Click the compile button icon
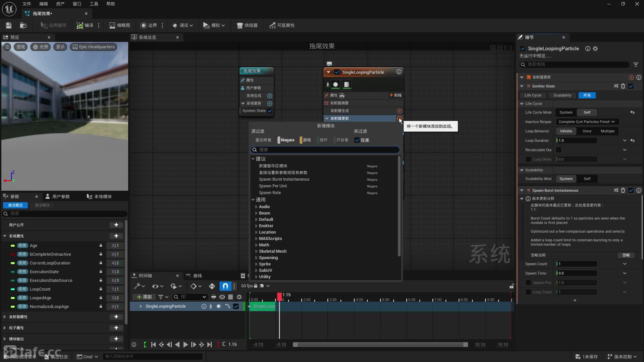This screenshot has width=644, height=362. pos(80,25)
